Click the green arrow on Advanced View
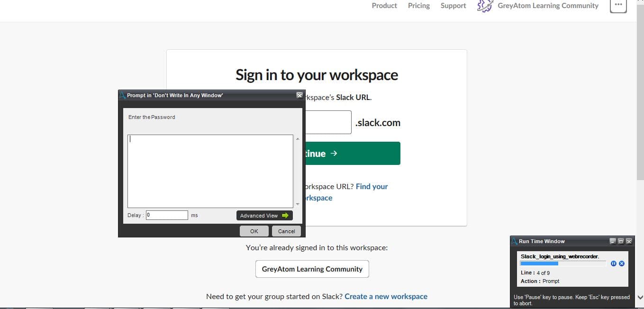Image resolution: width=644 pixels, height=309 pixels. [285, 215]
